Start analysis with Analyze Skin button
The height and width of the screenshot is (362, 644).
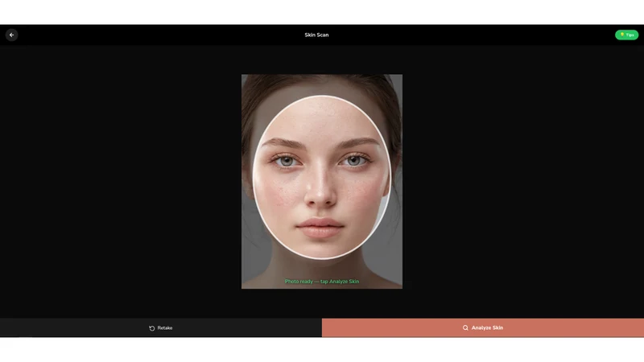point(483,328)
